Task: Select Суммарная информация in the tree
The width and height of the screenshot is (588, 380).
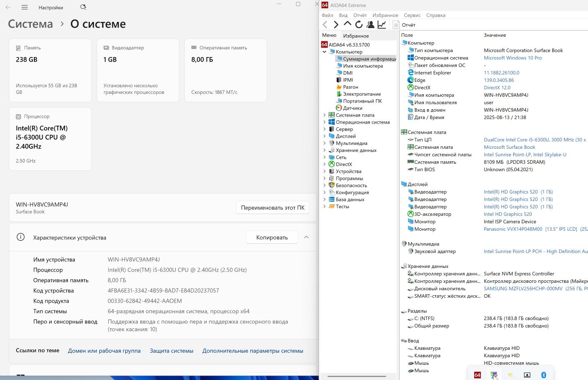Action: point(366,59)
